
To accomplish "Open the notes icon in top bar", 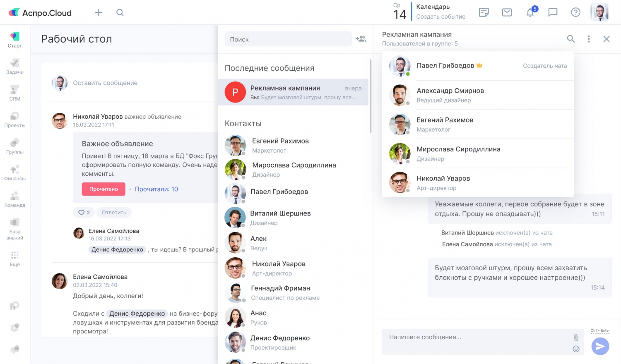I will pyautogui.click(x=484, y=12).
